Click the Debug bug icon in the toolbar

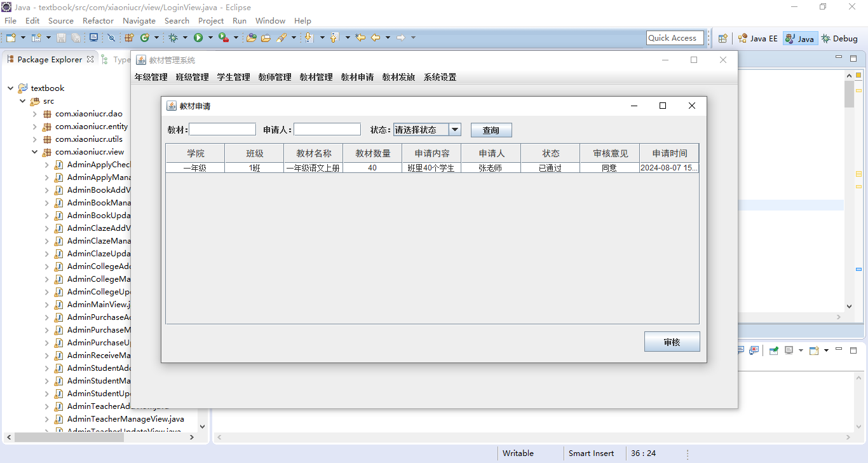(x=173, y=38)
